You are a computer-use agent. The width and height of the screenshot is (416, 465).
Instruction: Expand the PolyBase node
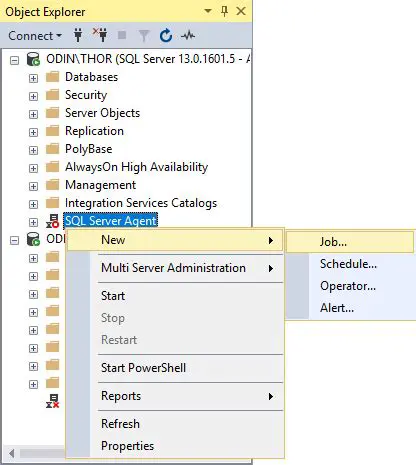[x=33, y=150]
